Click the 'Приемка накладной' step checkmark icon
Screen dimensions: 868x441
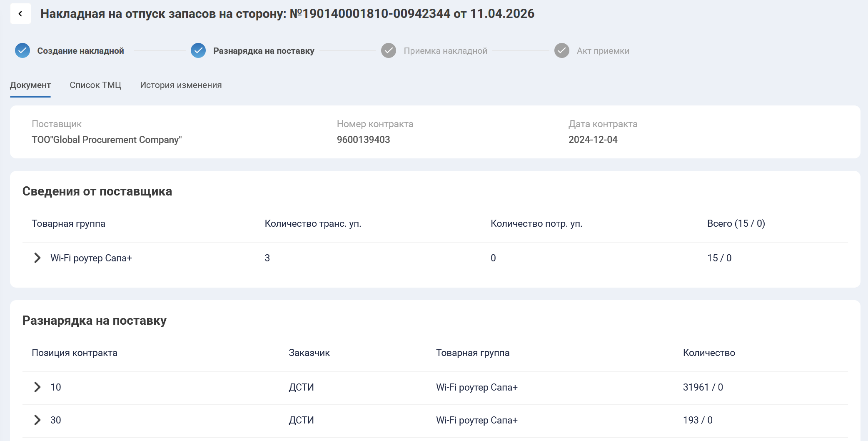pos(389,50)
